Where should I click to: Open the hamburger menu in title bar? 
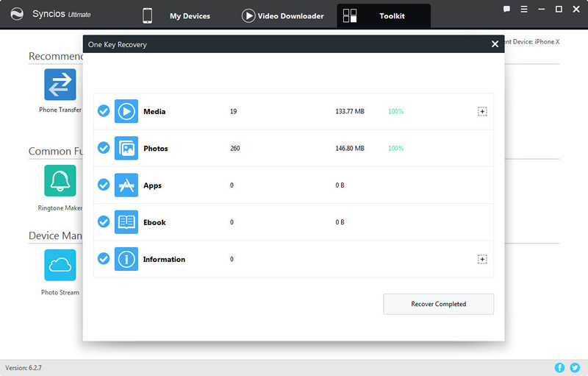524,9
